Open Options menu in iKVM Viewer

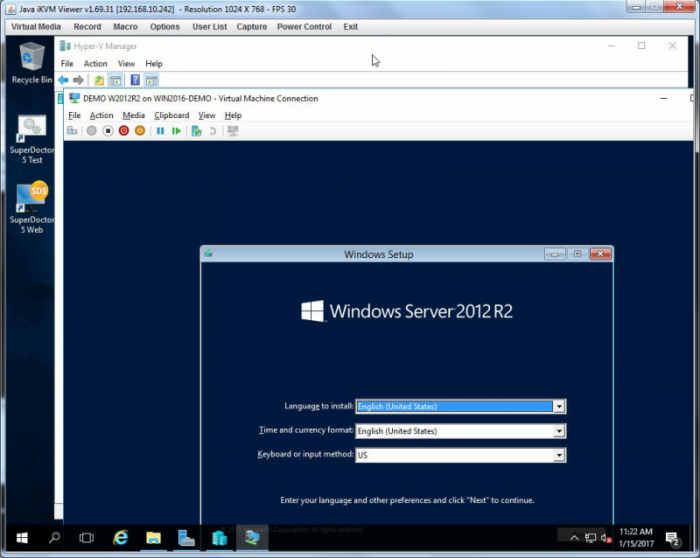click(165, 27)
